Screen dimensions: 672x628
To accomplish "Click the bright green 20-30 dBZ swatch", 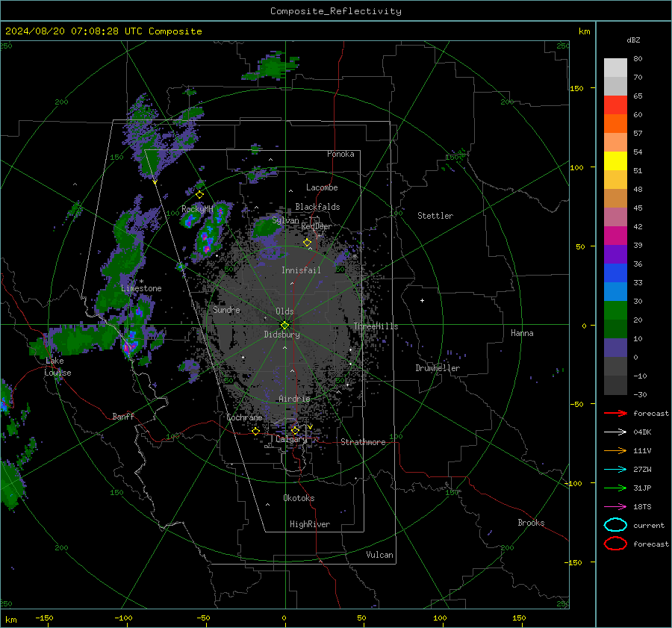I will pyautogui.click(x=615, y=311).
